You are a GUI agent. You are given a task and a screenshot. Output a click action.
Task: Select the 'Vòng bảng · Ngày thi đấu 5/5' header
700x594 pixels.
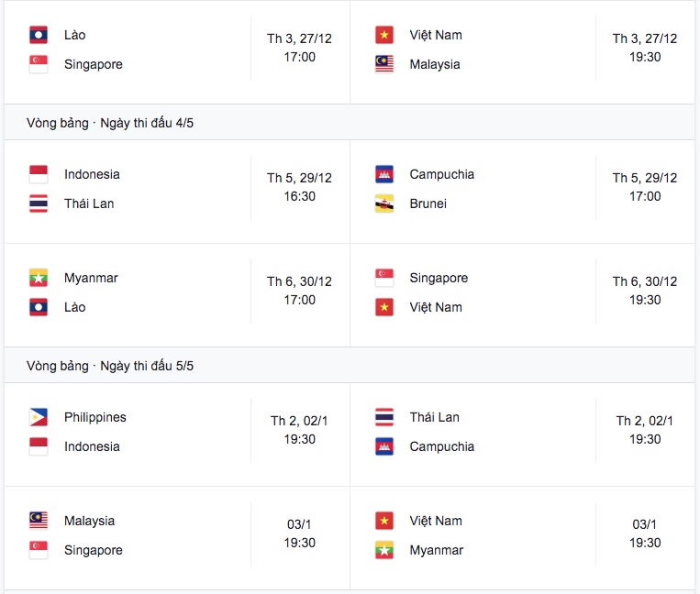(110, 366)
